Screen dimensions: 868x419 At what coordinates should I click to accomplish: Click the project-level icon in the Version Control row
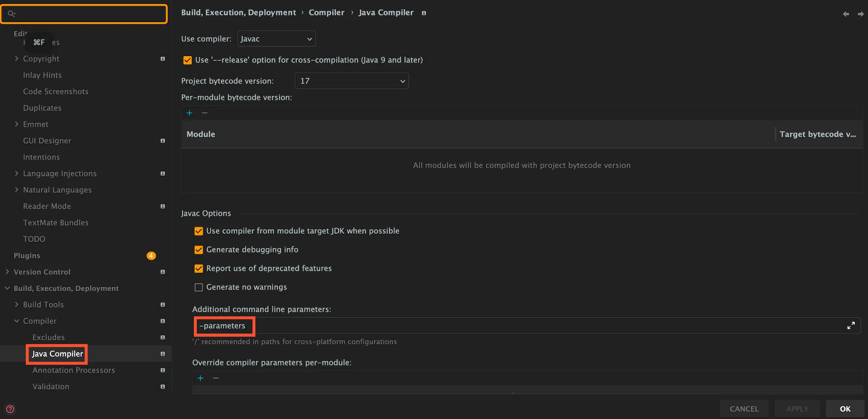[x=163, y=272]
